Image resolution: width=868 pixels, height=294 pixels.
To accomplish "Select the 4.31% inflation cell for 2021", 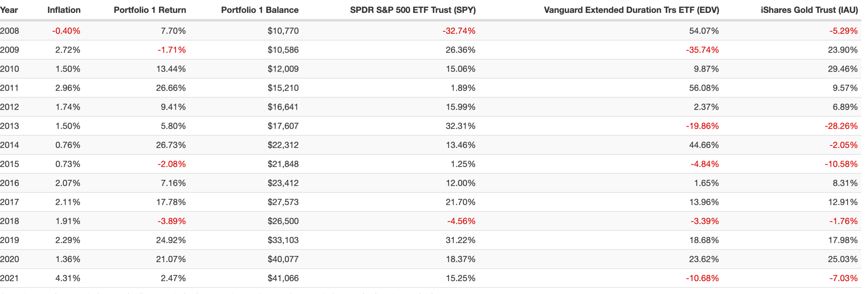I will 68,278.
